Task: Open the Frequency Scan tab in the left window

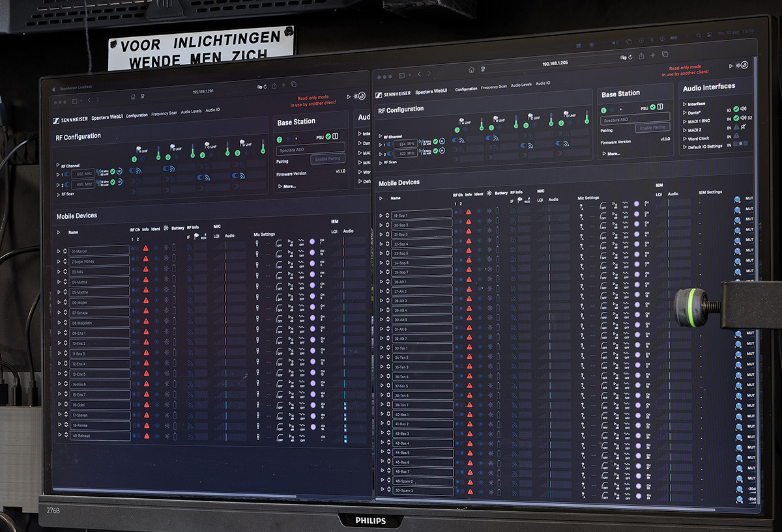Action: [164, 113]
